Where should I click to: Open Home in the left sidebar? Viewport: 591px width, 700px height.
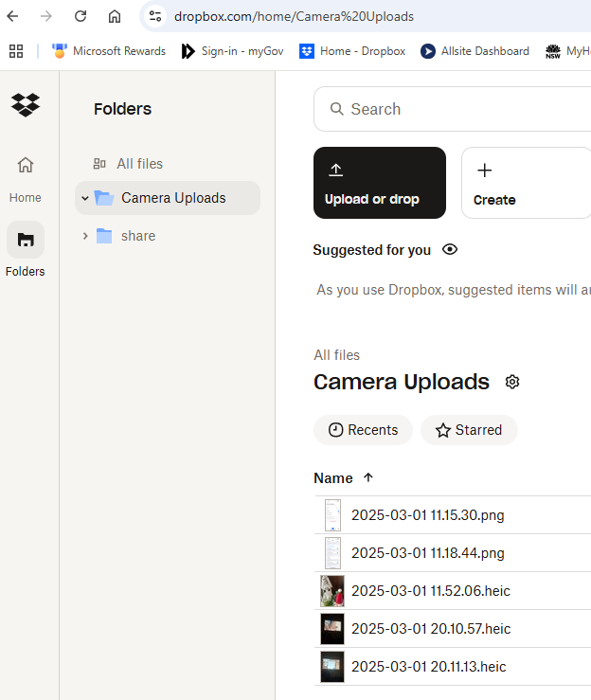coord(26,165)
